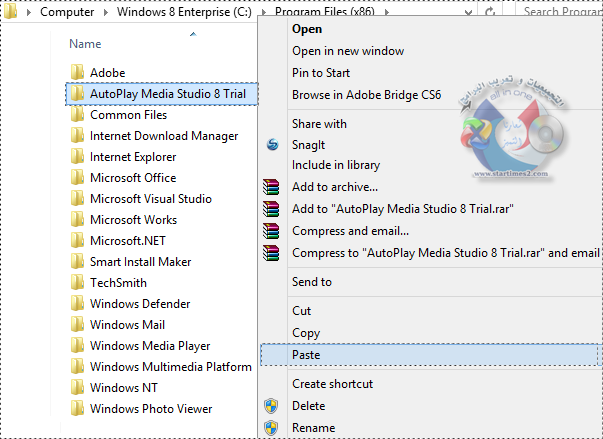The width and height of the screenshot is (603, 439).
Task: Select the "Windows Defender" name
Action: point(140,304)
